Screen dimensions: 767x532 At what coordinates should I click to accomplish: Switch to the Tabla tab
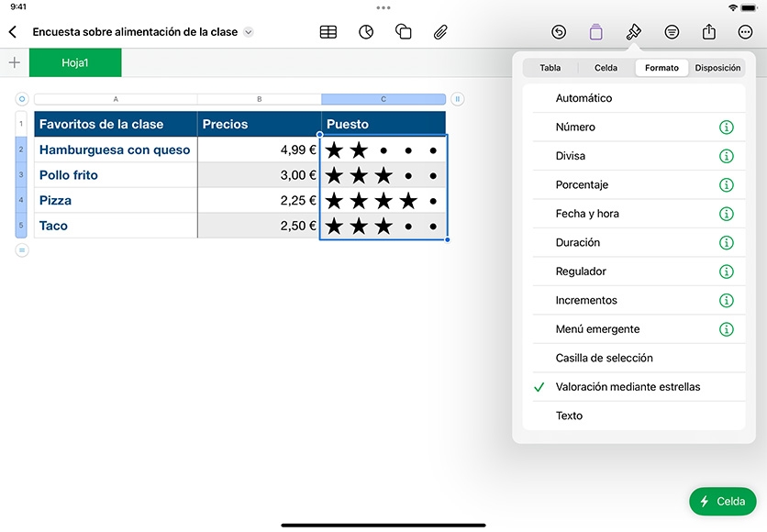pyautogui.click(x=550, y=68)
